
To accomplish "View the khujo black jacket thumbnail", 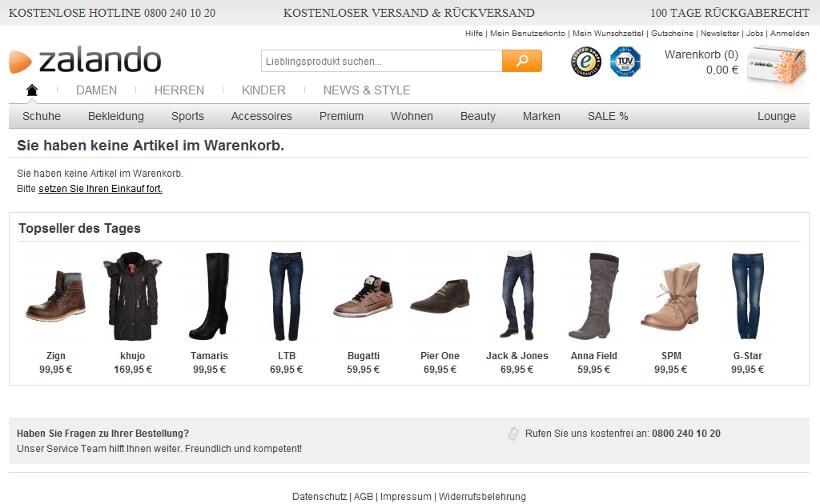I will 133,297.
